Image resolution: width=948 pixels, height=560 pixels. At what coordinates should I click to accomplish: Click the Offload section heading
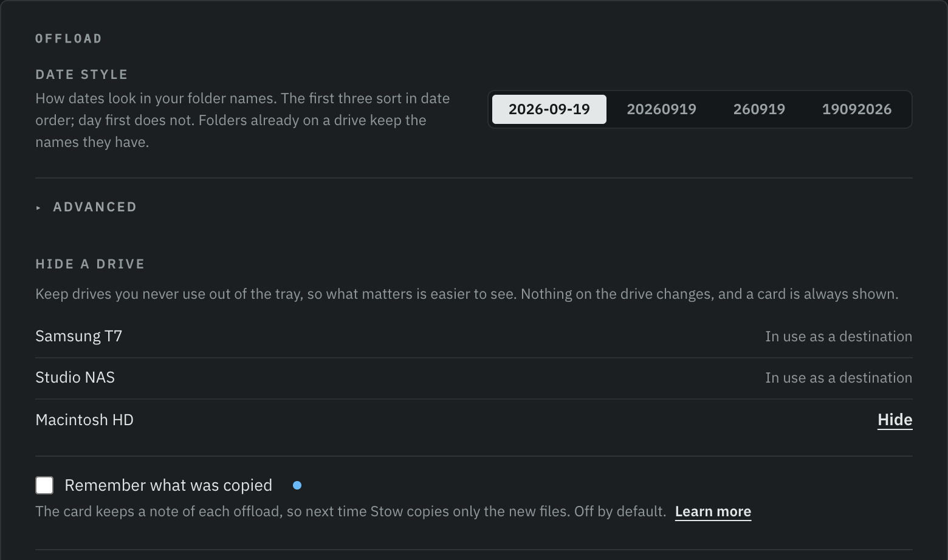(69, 39)
